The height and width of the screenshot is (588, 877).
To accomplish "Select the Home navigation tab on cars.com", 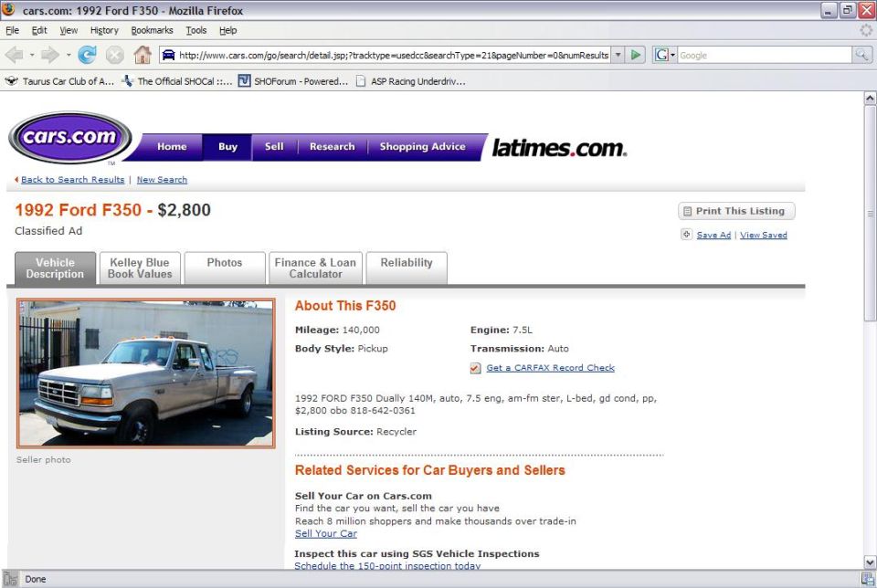I will point(172,146).
